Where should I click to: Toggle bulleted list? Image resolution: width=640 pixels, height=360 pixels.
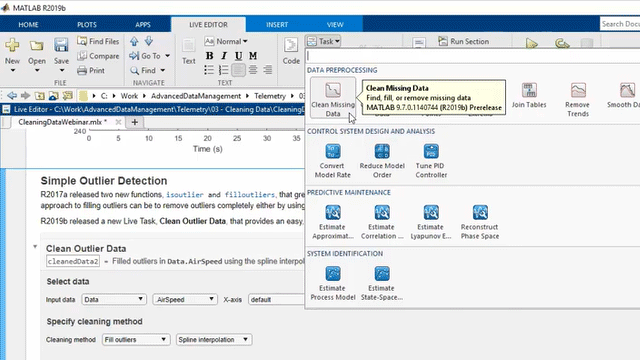[x=209, y=70]
